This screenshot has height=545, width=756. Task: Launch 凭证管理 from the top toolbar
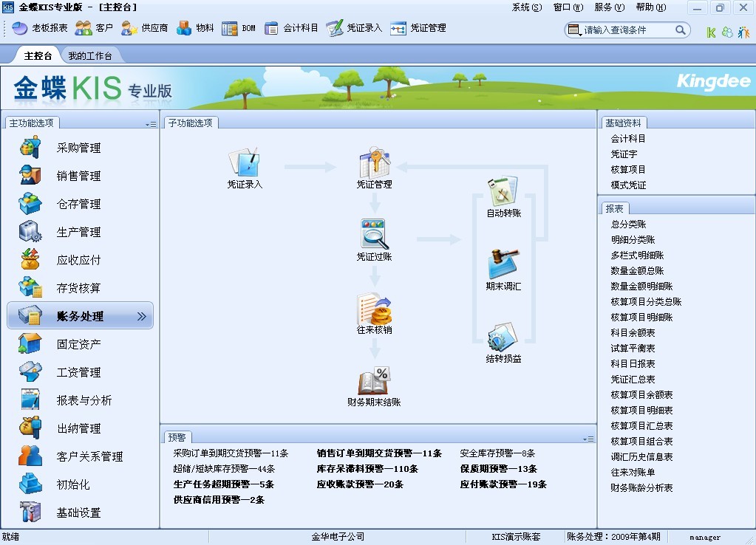point(418,28)
